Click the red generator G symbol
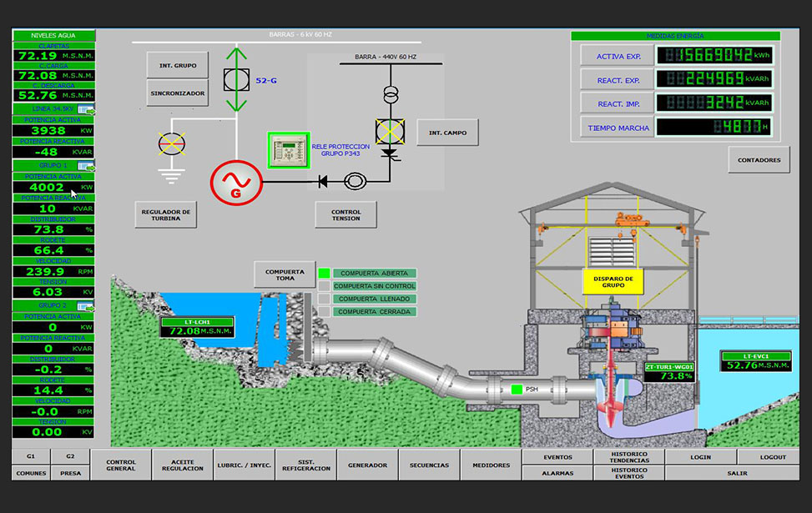This screenshot has width=812, height=513. [x=235, y=181]
